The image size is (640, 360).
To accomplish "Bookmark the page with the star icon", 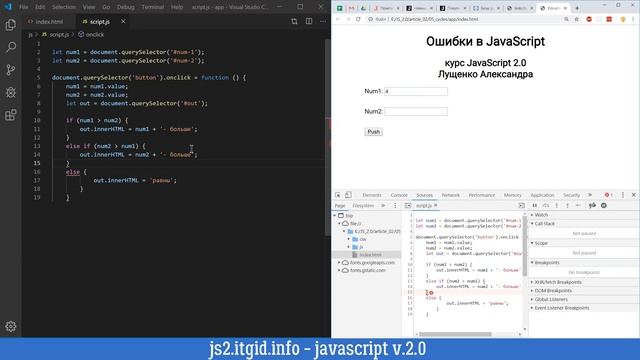I will click(577, 19).
